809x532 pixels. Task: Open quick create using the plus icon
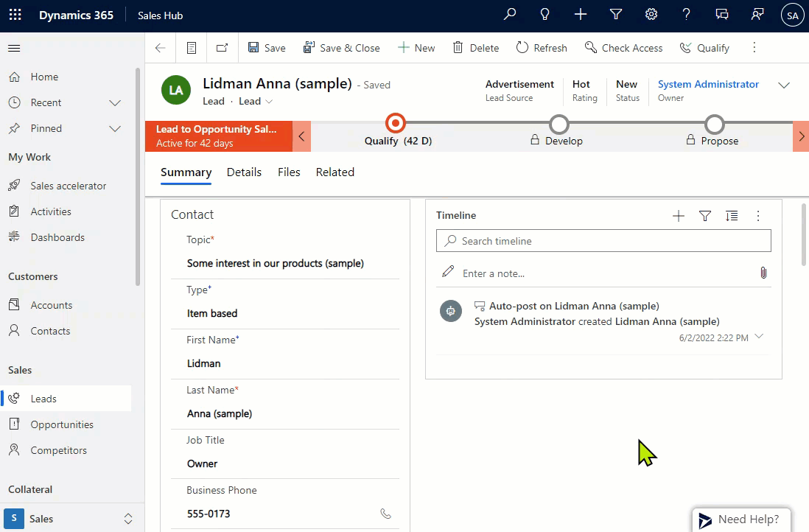pos(581,14)
